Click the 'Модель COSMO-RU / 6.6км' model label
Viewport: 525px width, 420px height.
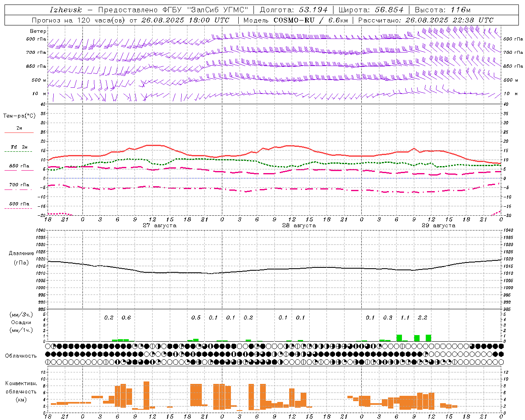tap(295, 20)
